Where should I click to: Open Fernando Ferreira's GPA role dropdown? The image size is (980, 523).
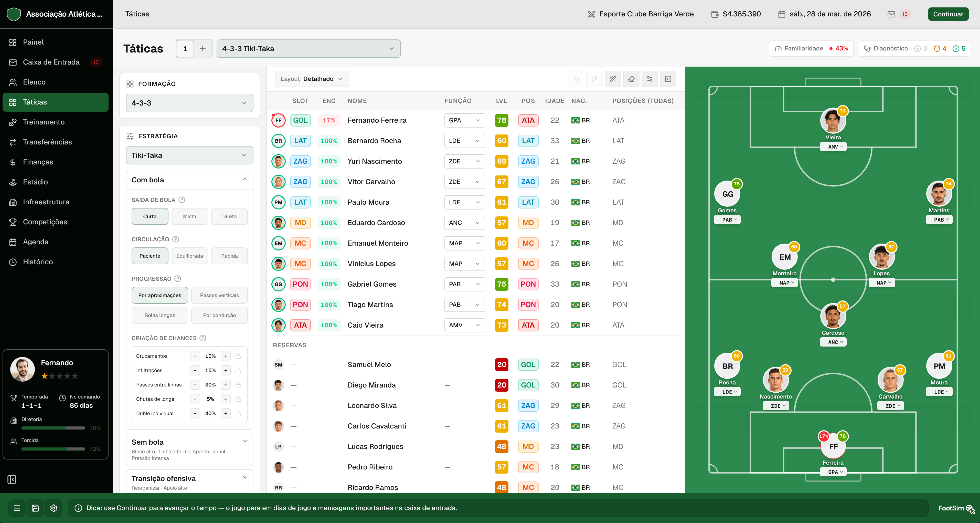(x=464, y=120)
